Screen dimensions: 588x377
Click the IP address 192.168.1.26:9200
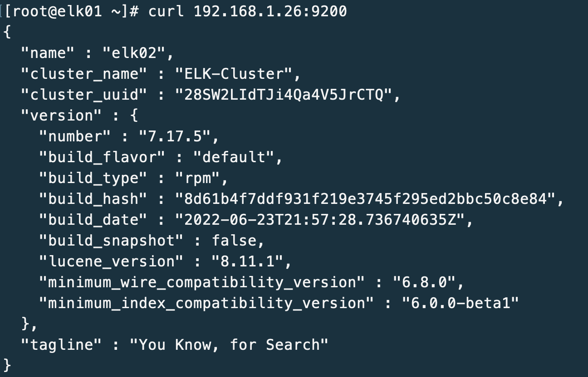point(270,11)
